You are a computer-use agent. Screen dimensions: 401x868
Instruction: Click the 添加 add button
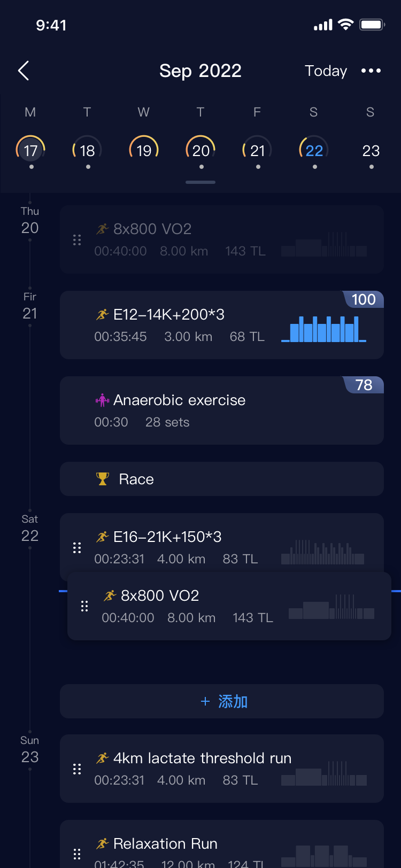[x=222, y=701]
